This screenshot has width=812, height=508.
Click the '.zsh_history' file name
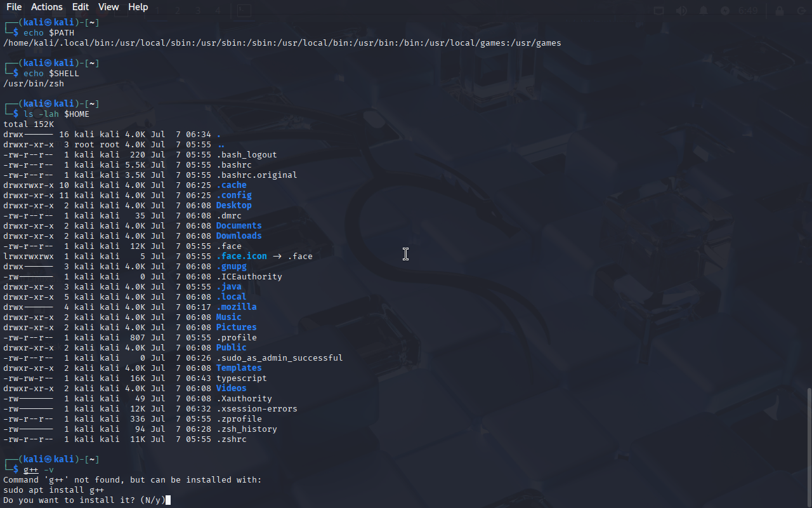[x=247, y=429]
